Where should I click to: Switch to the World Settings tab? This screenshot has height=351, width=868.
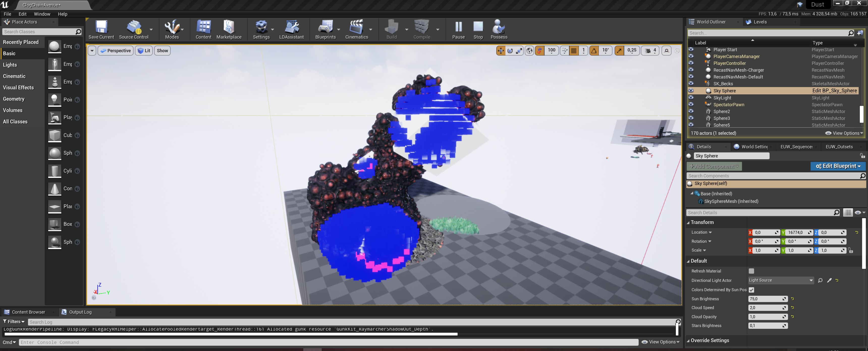[x=754, y=147]
